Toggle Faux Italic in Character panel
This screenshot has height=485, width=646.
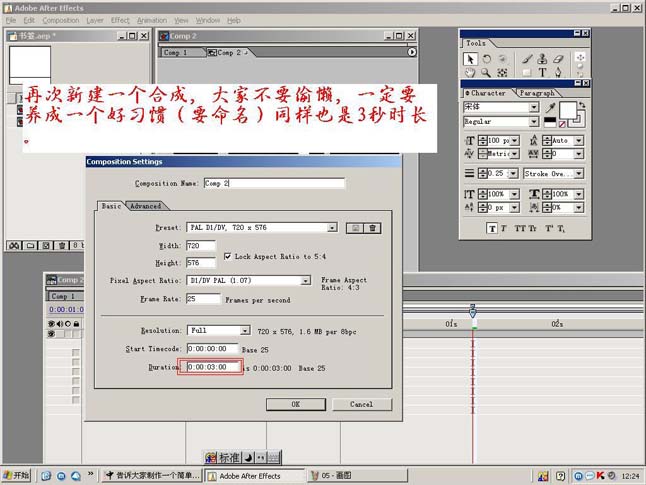point(503,228)
